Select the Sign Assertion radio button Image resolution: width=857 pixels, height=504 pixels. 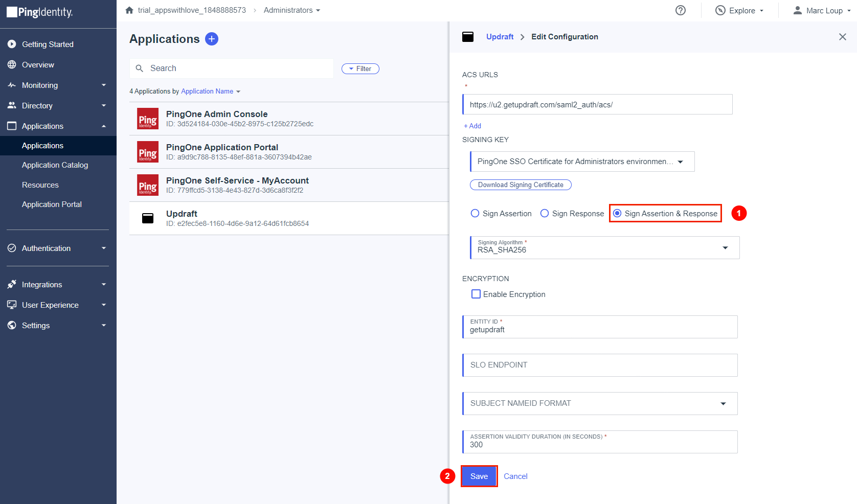coord(475,214)
